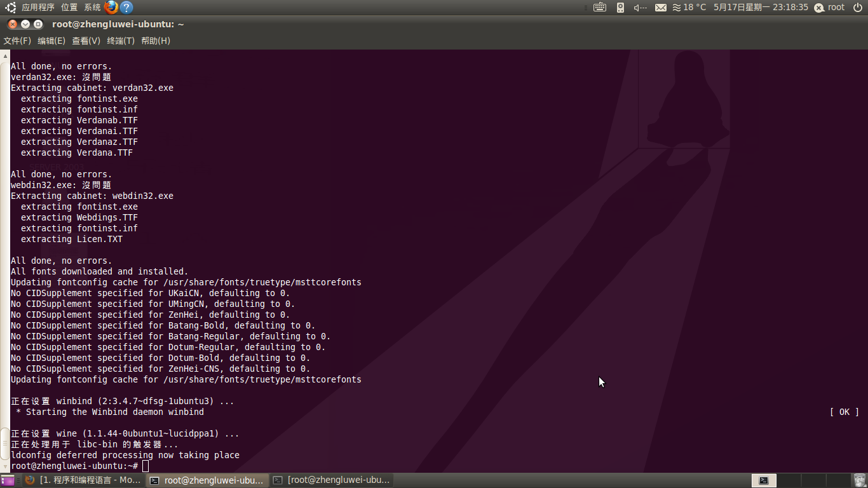The image size is (868, 488).
Task: Click the power shutdown icon
Action: 858,8
